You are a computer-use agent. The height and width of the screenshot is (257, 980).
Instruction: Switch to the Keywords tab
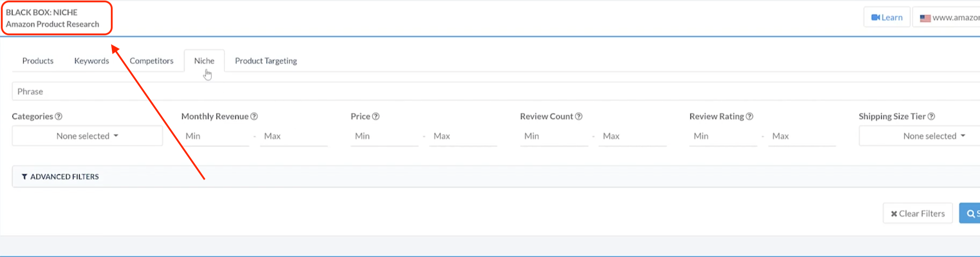91,61
